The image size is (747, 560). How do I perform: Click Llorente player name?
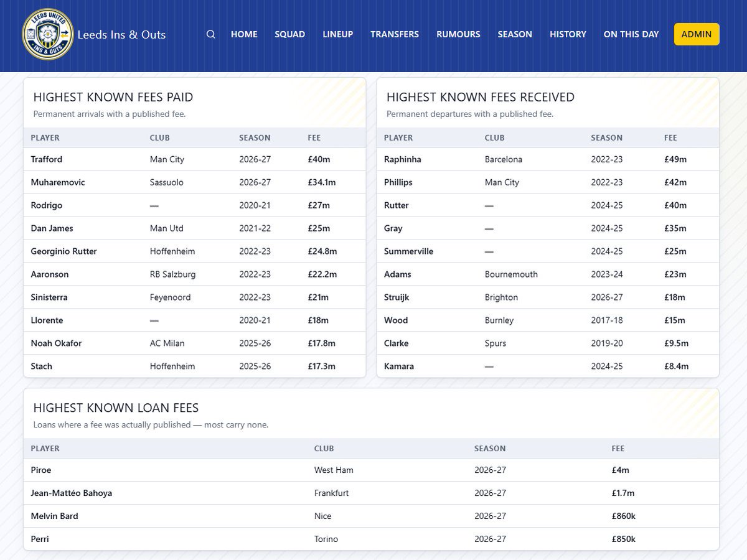tap(47, 320)
